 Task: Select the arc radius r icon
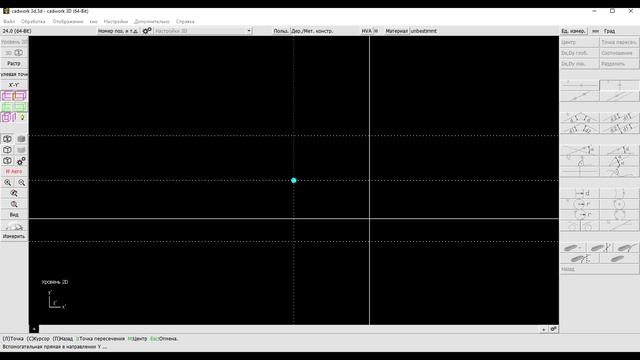580,214
